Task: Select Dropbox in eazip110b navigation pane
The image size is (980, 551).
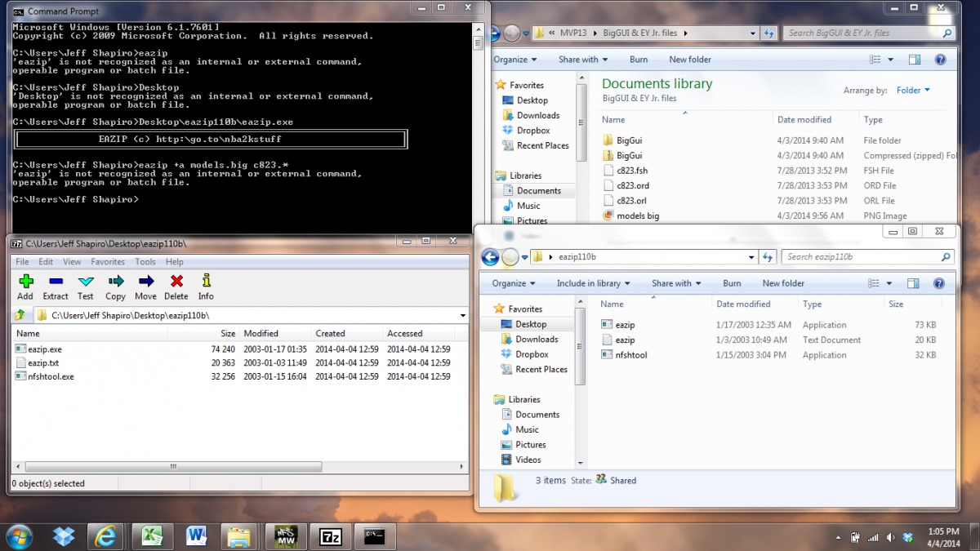Action: 532,354
